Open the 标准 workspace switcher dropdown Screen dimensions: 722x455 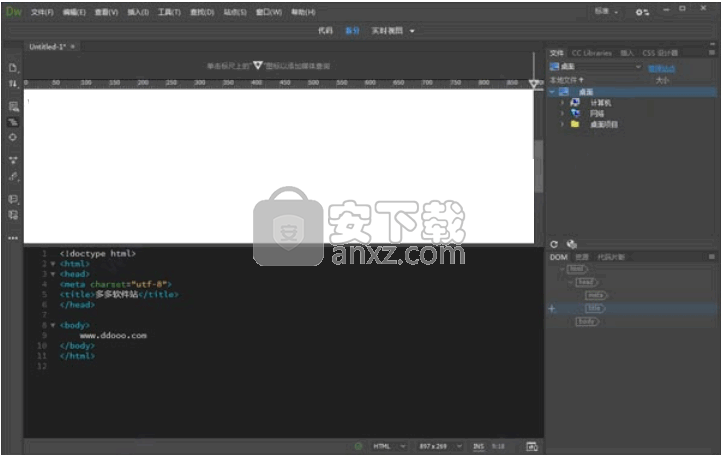[606, 12]
